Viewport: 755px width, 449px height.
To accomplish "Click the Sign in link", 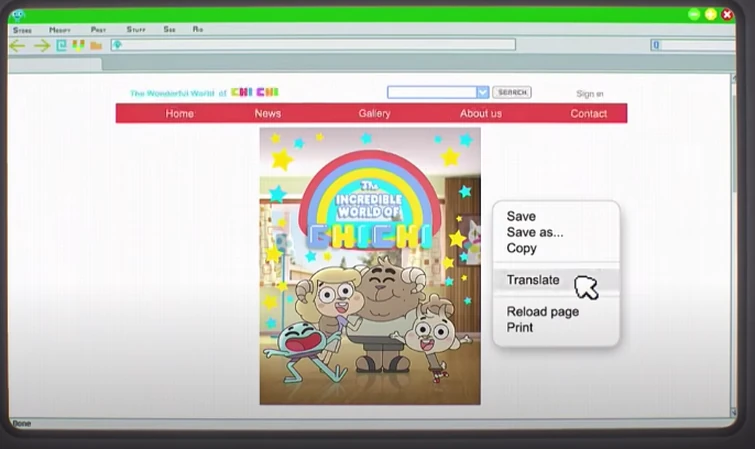I will click(x=589, y=93).
